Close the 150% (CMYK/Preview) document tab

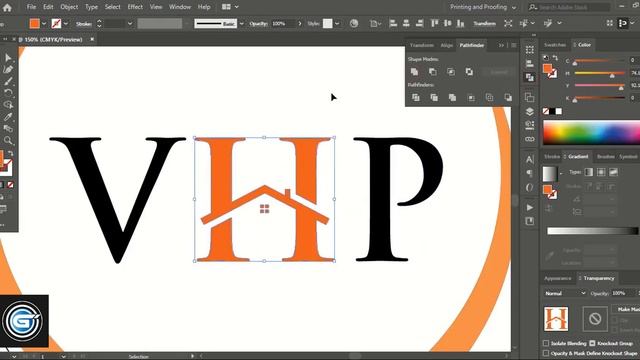92,39
